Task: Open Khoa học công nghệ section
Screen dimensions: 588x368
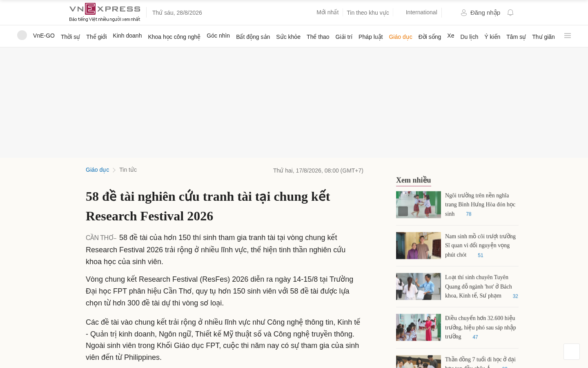Action: tap(174, 37)
